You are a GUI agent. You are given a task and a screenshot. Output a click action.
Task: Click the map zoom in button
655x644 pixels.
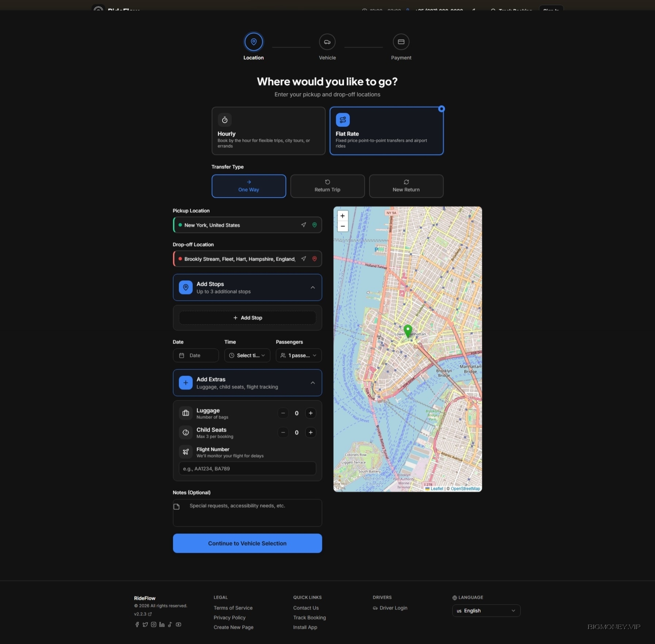point(342,216)
